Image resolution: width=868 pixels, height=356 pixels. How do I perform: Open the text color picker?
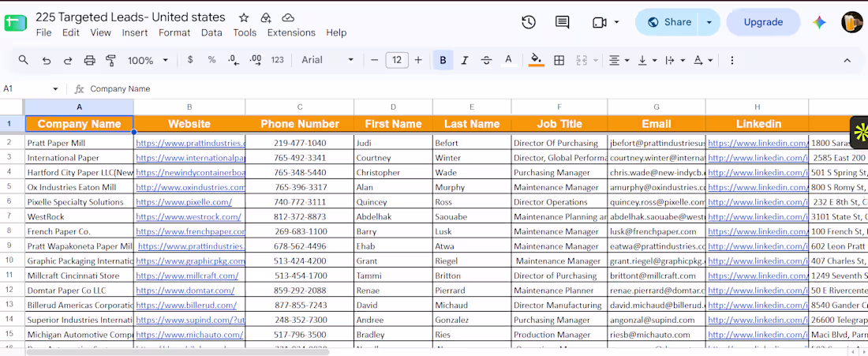point(508,60)
